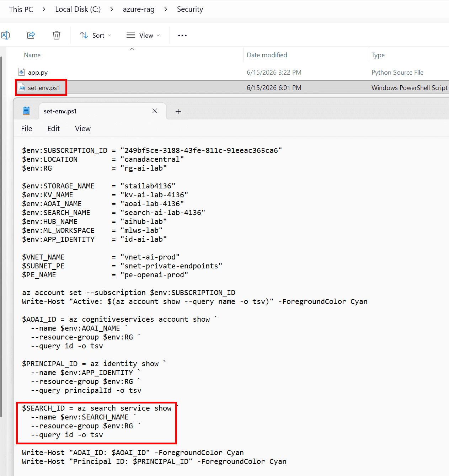The height and width of the screenshot is (476, 449).
Task: Click Security in the breadcrumb path
Action: (190, 9)
